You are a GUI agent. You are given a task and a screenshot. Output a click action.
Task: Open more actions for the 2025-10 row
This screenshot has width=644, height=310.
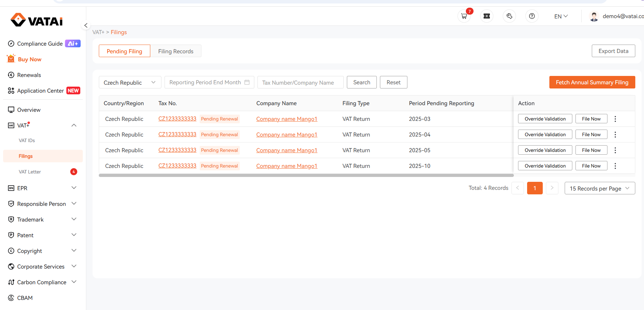615,166
